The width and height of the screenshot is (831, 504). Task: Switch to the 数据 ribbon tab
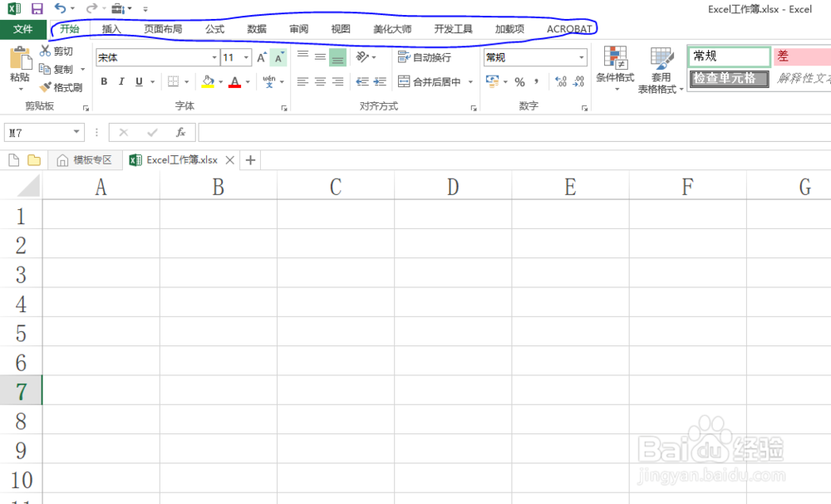[256, 28]
